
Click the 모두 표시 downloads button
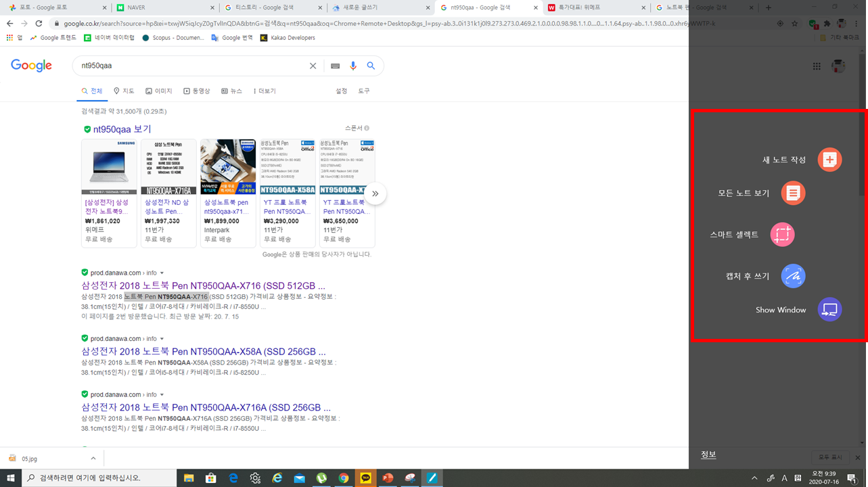click(830, 458)
